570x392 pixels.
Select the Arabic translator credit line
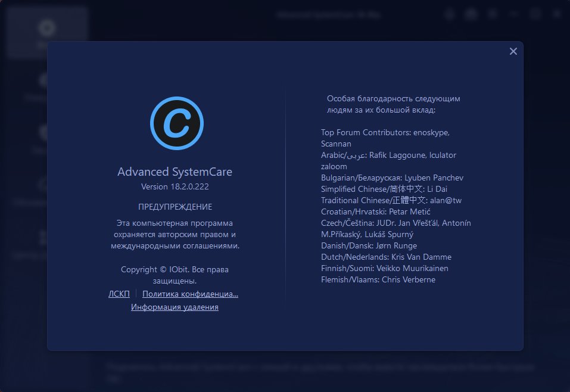coord(388,155)
